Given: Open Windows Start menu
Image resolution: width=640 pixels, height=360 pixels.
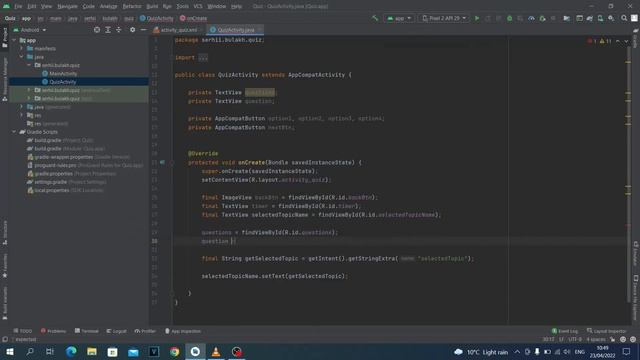Looking at the screenshot, I should click(x=9, y=352).
